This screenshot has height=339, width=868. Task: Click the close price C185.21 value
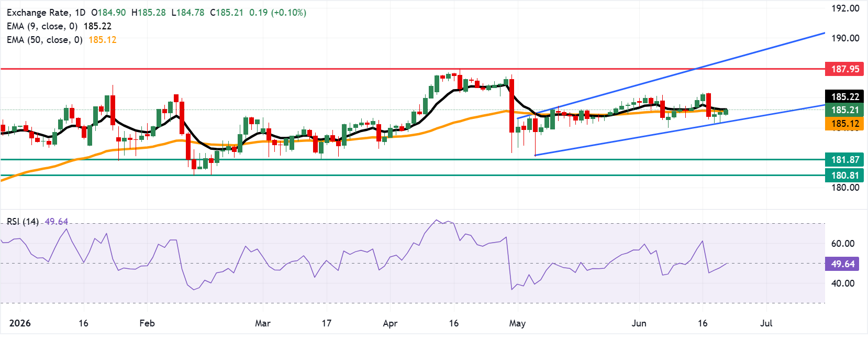pyautogui.click(x=227, y=12)
